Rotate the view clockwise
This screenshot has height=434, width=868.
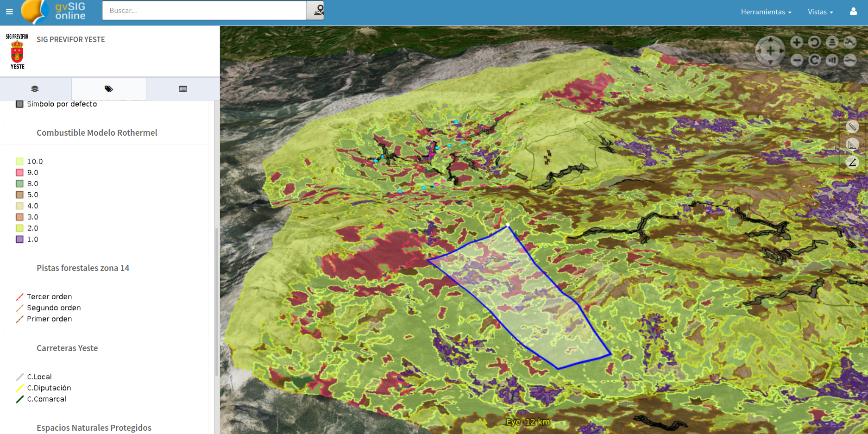[x=814, y=60]
